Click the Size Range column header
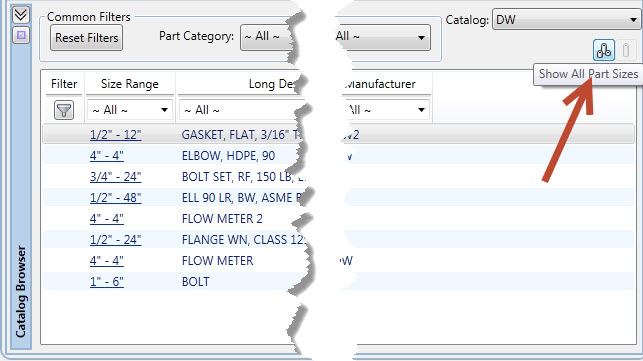The width and height of the screenshot is (643, 361). [130, 84]
